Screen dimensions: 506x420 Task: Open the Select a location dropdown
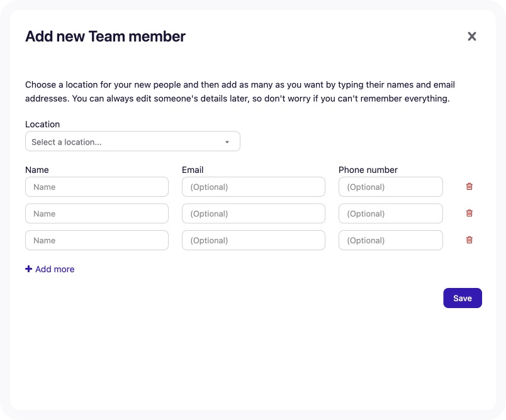click(x=132, y=141)
